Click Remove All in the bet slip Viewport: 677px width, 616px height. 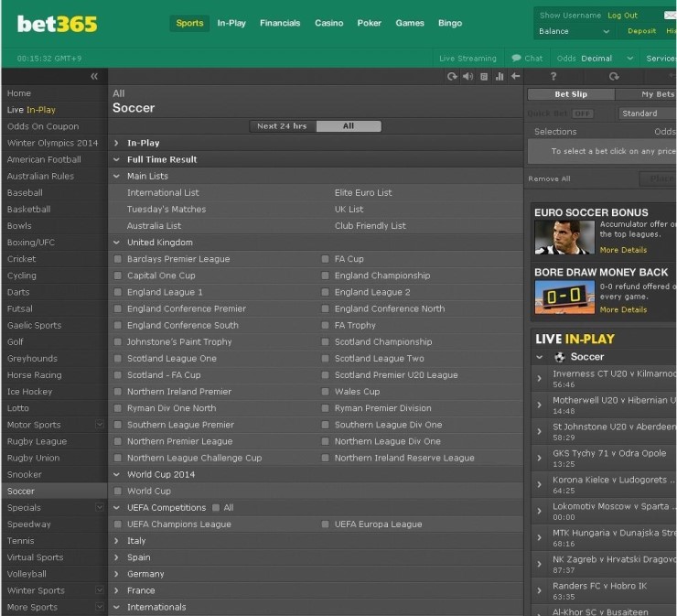(x=549, y=178)
